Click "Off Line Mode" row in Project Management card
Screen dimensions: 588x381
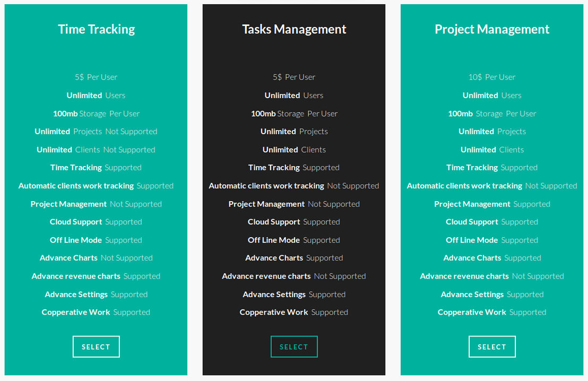(492, 240)
